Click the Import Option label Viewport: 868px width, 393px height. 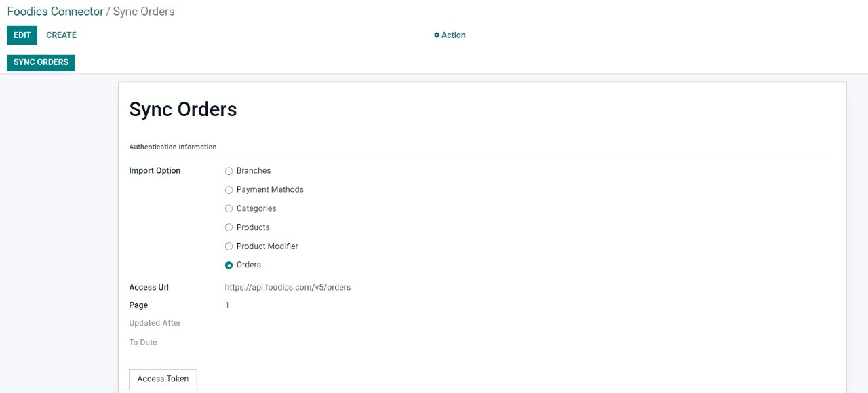(155, 171)
